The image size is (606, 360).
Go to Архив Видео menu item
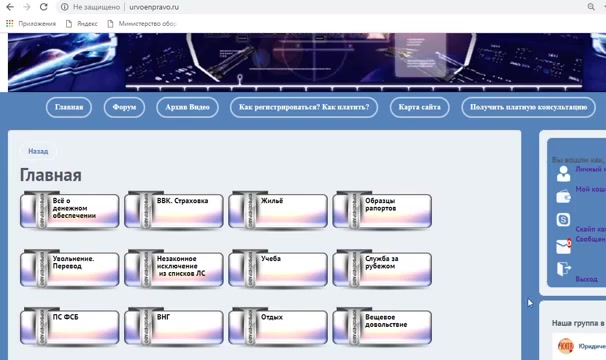[x=187, y=107]
